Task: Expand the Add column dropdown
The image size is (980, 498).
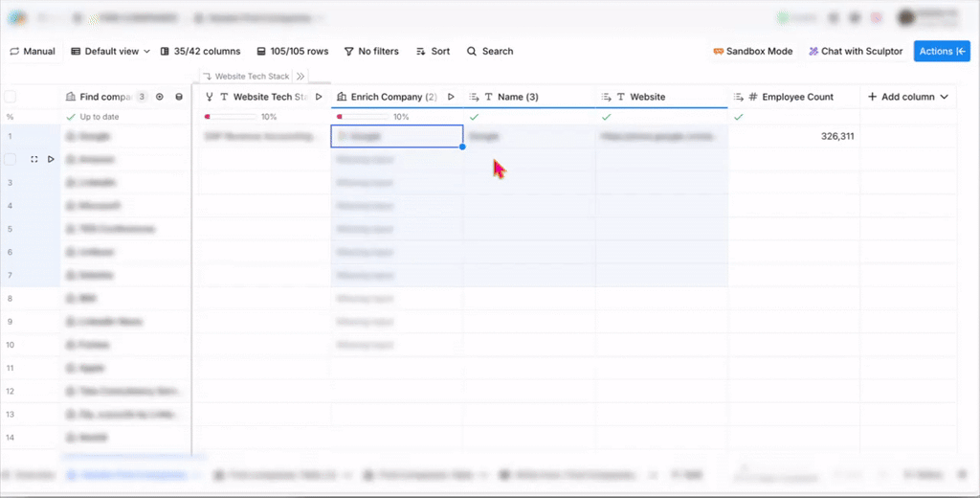Action: [x=907, y=97]
